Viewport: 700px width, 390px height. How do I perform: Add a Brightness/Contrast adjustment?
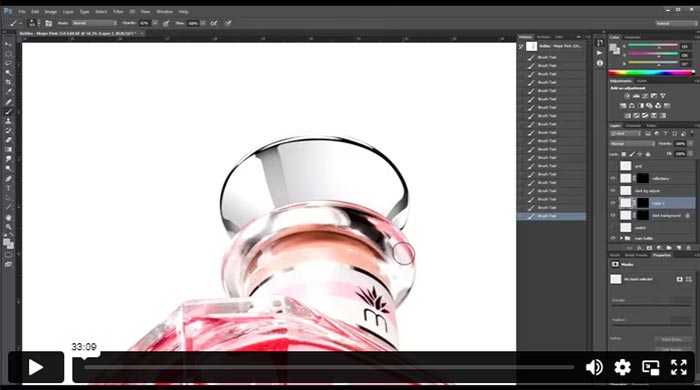pyautogui.click(x=627, y=96)
